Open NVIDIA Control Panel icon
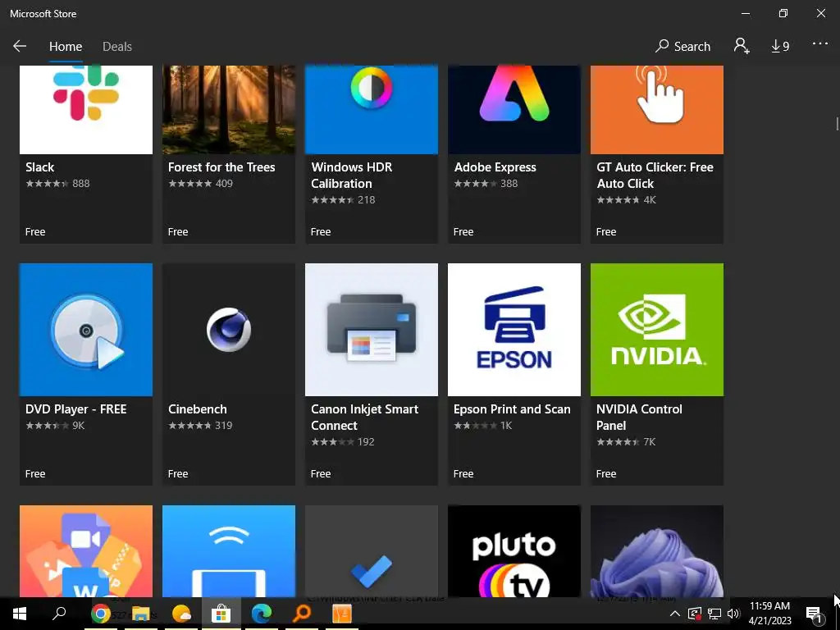840x630 pixels. (x=657, y=330)
